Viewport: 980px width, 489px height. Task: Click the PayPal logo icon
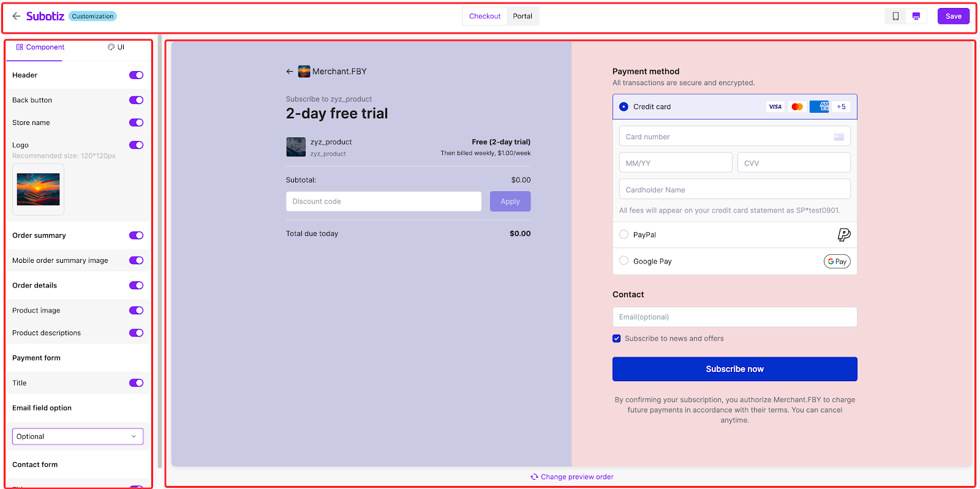[843, 235]
